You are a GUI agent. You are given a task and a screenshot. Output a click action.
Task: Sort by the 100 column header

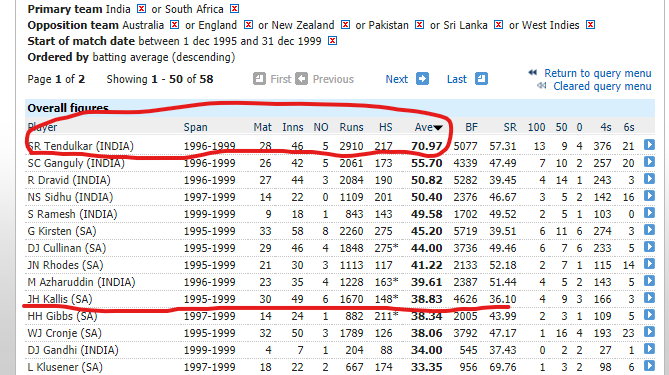click(x=536, y=127)
